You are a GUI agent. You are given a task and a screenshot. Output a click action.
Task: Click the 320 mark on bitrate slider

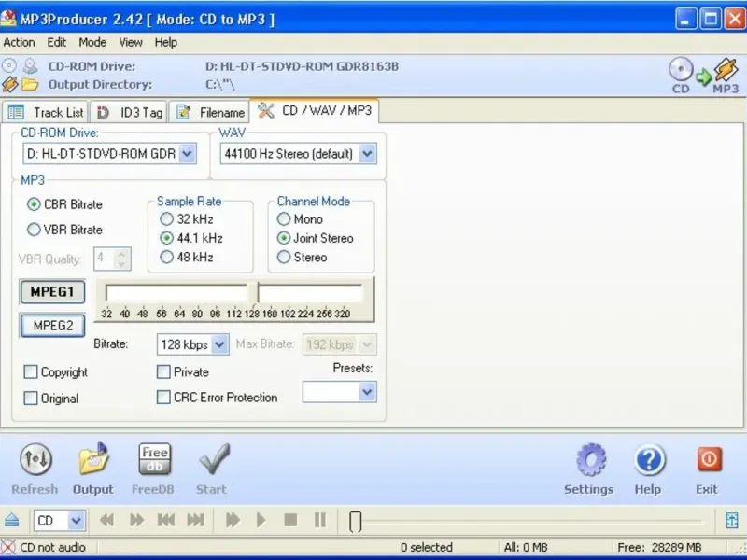342,314
